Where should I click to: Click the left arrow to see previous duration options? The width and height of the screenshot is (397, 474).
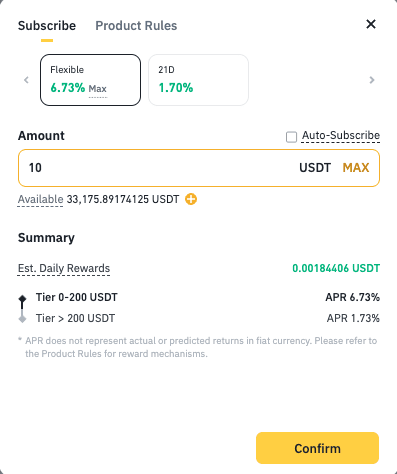click(x=27, y=80)
